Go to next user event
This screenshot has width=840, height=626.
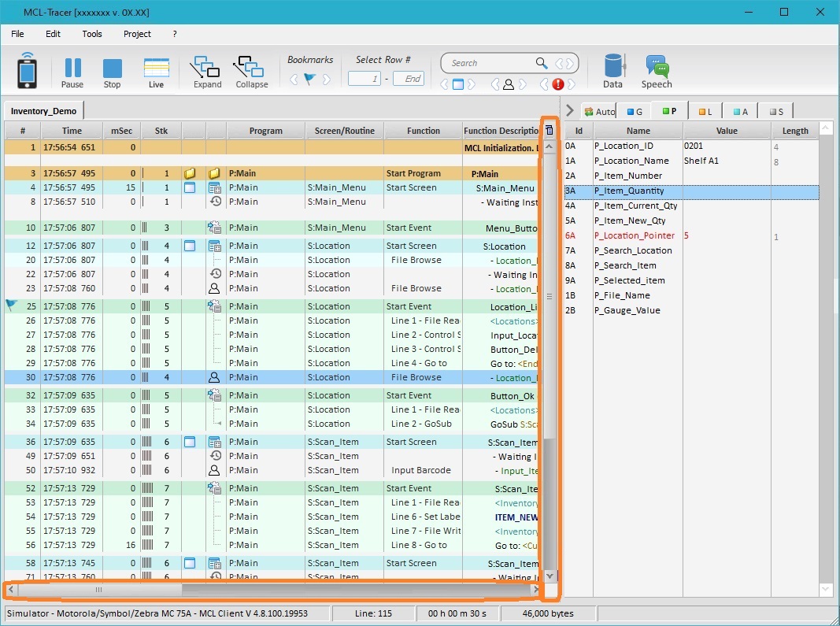(x=524, y=84)
